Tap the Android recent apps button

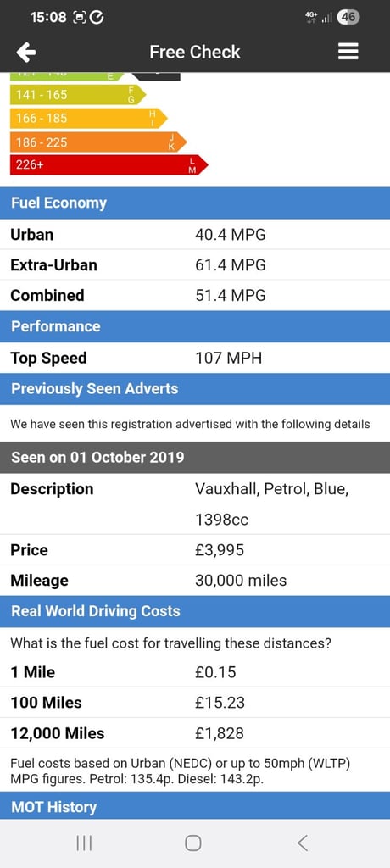84,843
